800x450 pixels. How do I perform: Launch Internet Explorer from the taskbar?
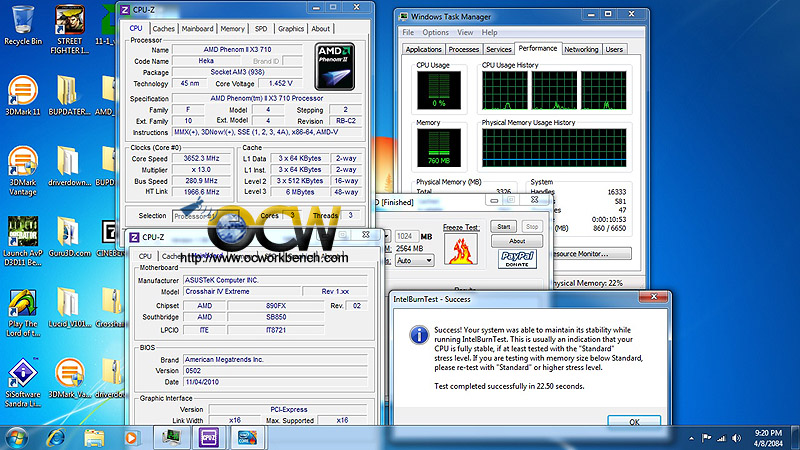[55, 438]
